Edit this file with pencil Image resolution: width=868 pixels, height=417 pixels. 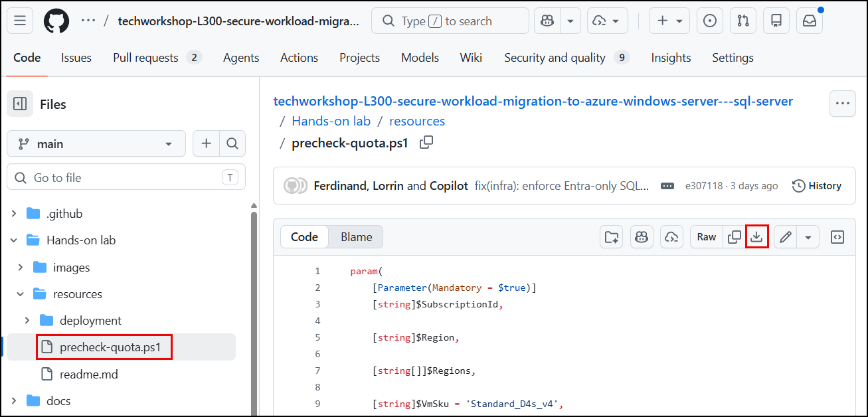(786, 237)
